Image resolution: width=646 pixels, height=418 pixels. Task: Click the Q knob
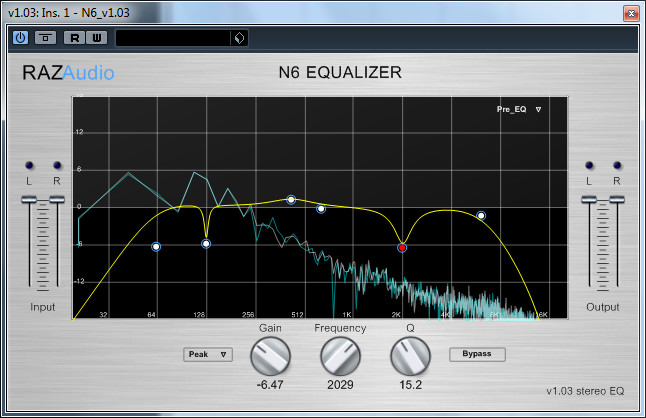coord(410,356)
